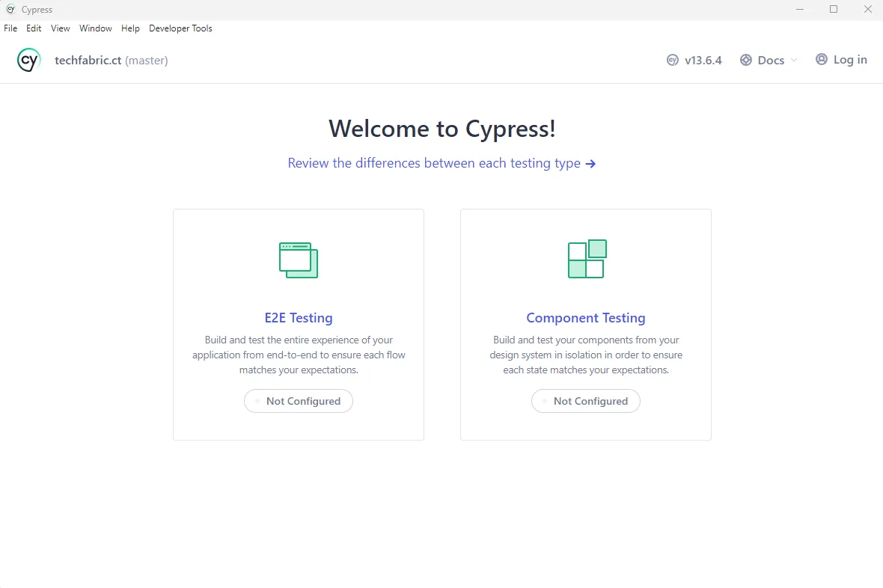Click the techfabric.ct project name
This screenshot has height=588, width=883.
[88, 60]
